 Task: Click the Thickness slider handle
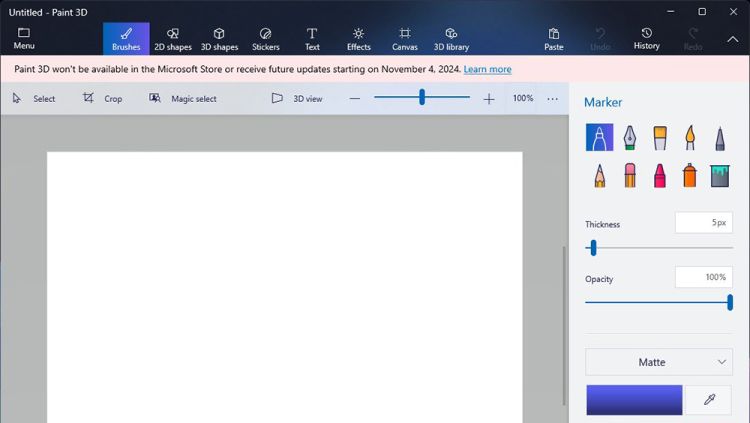[x=593, y=248]
